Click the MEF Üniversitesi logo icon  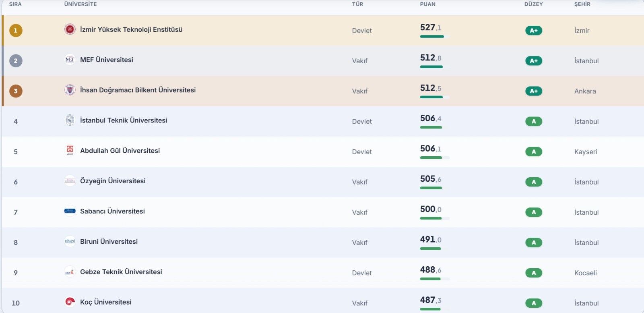(70, 60)
